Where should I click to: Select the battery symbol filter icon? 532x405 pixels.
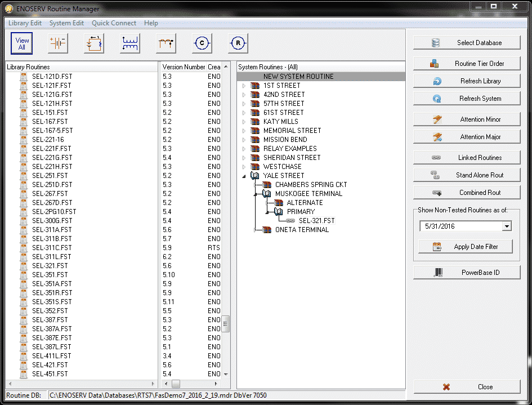pyautogui.click(x=58, y=43)
